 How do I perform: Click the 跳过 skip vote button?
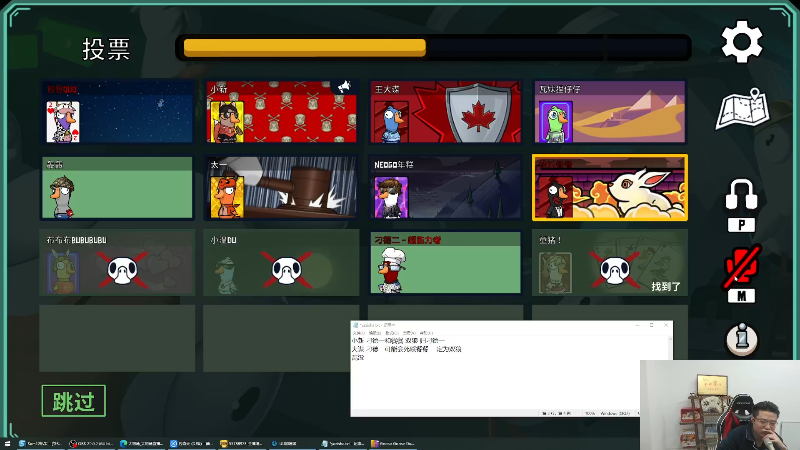point(73,401)
